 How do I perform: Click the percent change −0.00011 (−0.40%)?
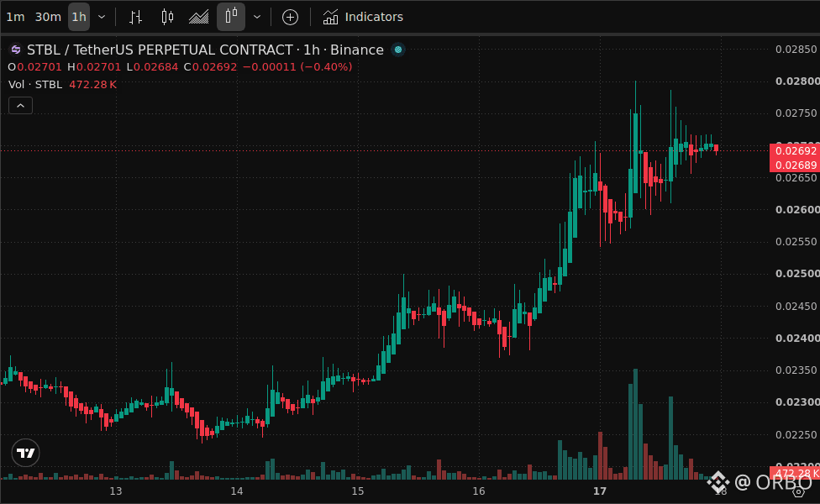pos(297,67)
